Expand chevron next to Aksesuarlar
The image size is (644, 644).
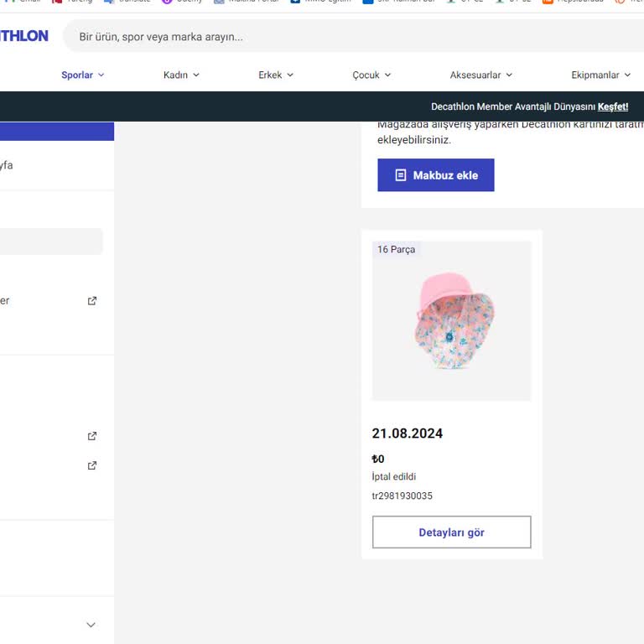click(x=509, y=75)
